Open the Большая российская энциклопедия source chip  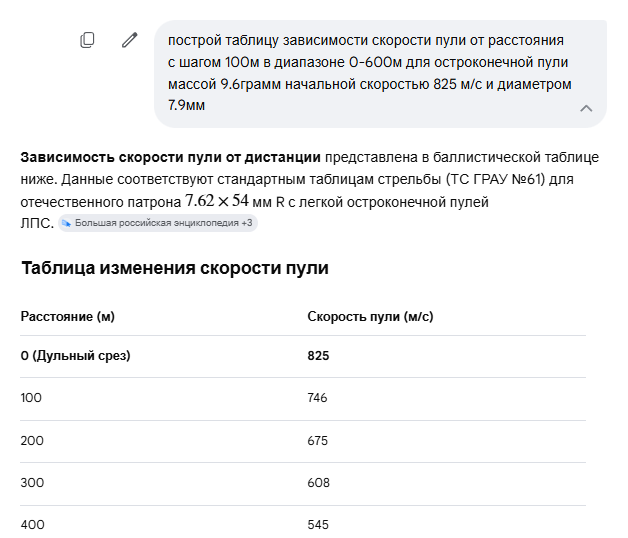click(158, 223)
